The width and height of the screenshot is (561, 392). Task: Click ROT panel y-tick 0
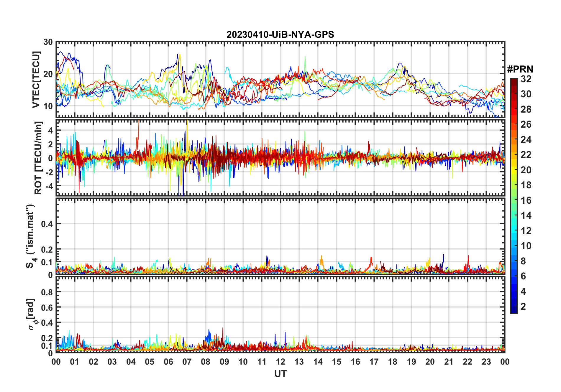[x=51, y=158]
